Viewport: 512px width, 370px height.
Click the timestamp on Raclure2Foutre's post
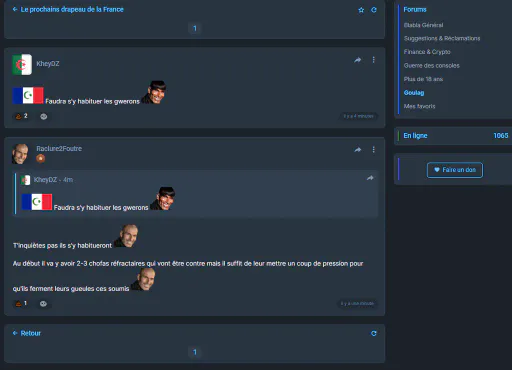click(x=357, y=304)
